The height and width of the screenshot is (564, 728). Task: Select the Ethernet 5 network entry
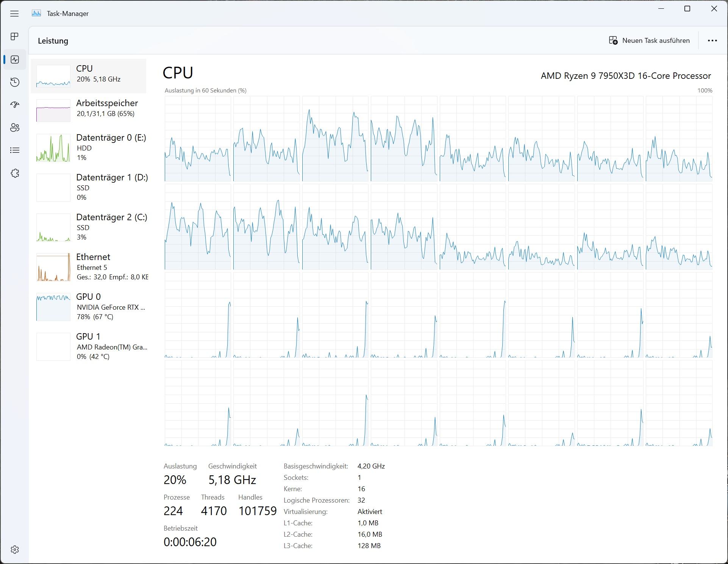click(91, 267)
